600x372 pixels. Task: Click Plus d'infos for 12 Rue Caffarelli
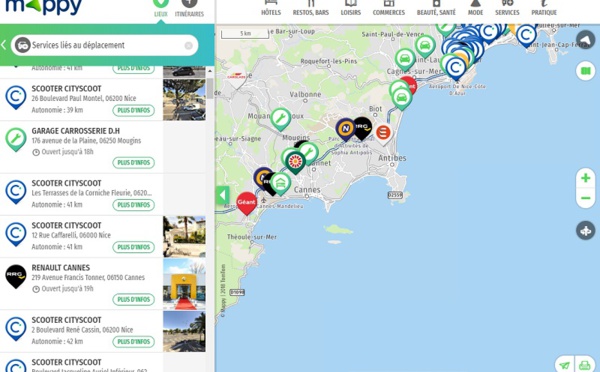click(134, 247)
